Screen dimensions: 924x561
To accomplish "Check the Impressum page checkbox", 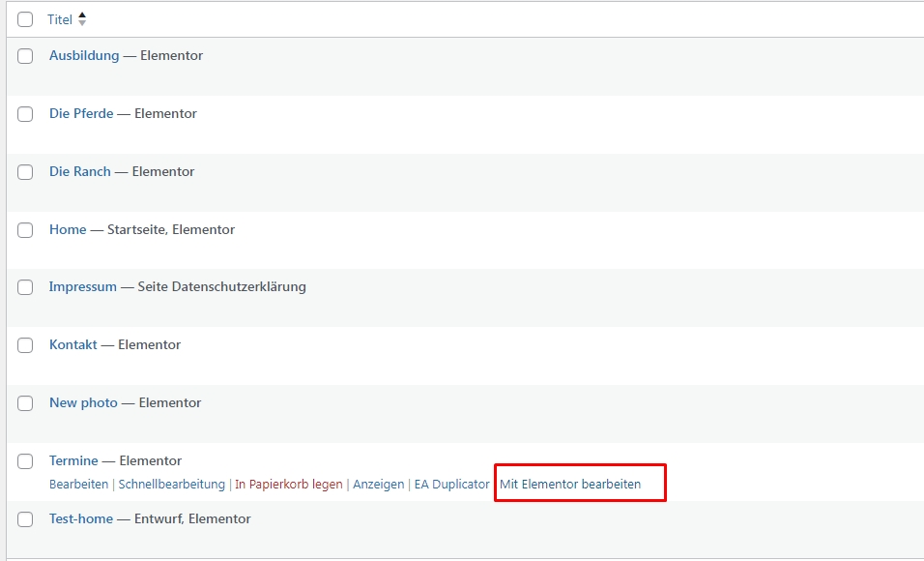I will (25, 287).
